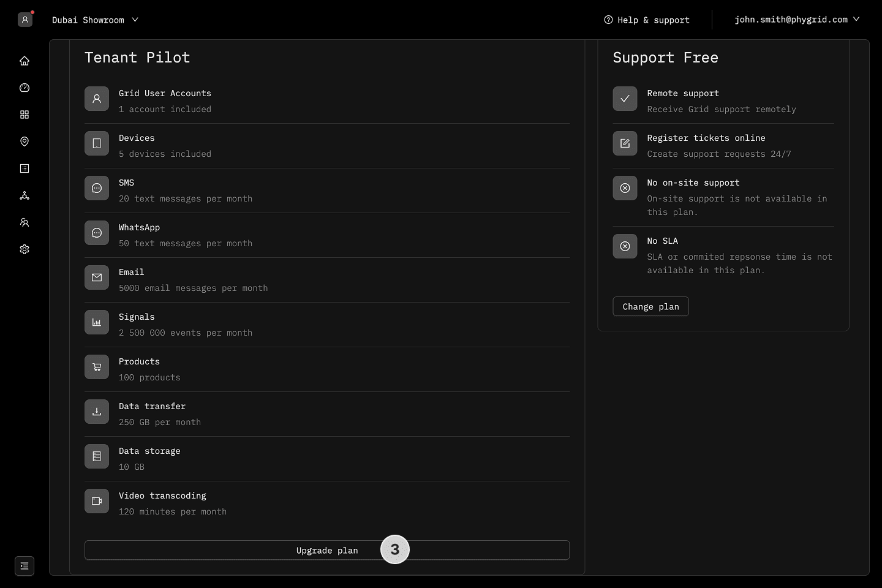Open the apps grid icon in sidebar
This screenshot has height=588, width=882.
click(x=24, y=115)
